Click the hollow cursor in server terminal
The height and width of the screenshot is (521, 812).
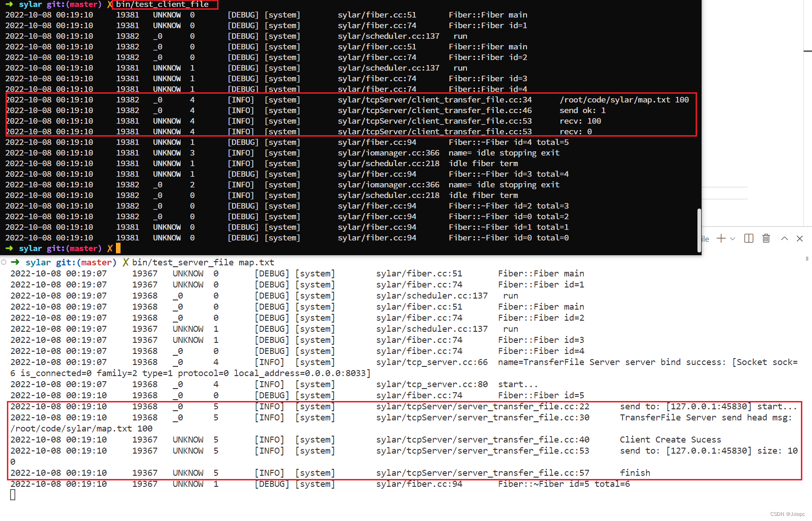pos(13,495)
